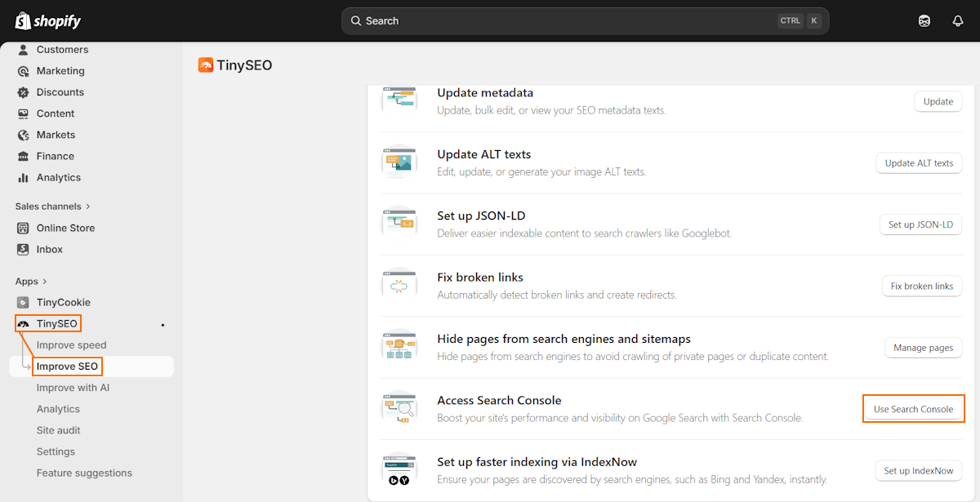This screenshot has width=980, height=502.
Task: Open Site audit under TinySEO
Action: 58,429
